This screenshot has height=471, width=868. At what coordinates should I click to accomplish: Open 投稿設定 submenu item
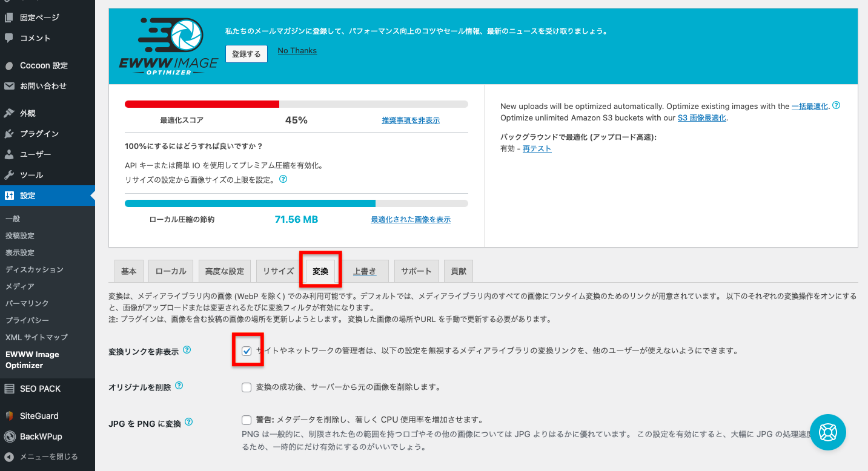click(x=20, y=236)
